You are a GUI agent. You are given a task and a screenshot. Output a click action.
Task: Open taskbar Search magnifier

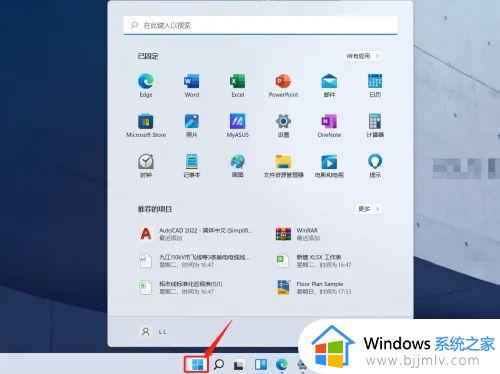click(219, 365)
